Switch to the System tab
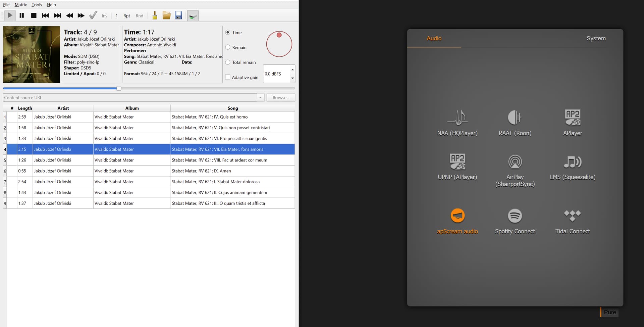644x327 pixels. tap(596, 38)
